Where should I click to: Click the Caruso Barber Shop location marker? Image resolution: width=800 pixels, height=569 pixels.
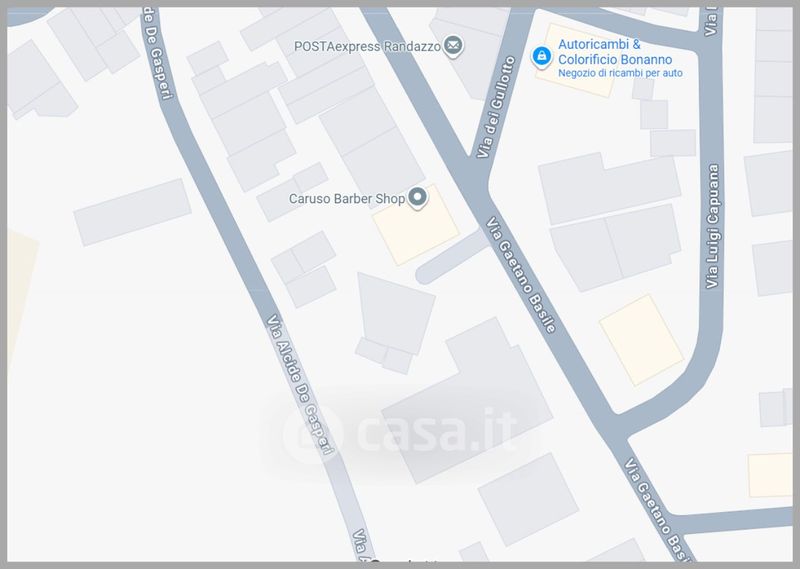(418, 198)
